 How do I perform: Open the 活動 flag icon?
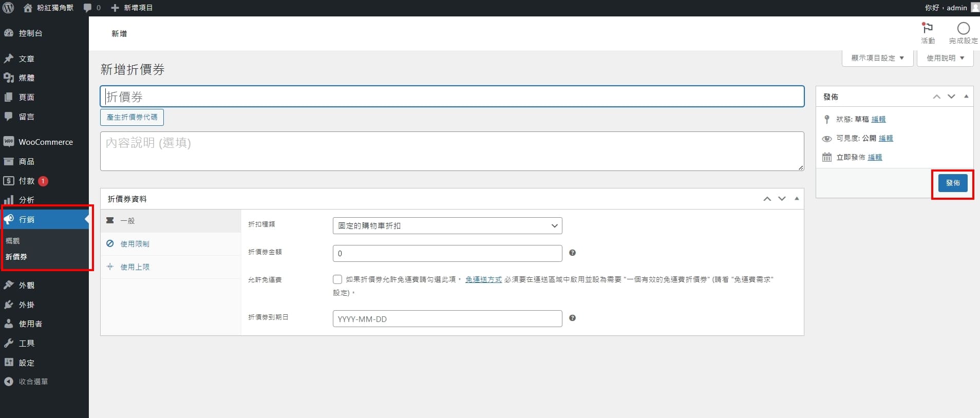[928, 28]
